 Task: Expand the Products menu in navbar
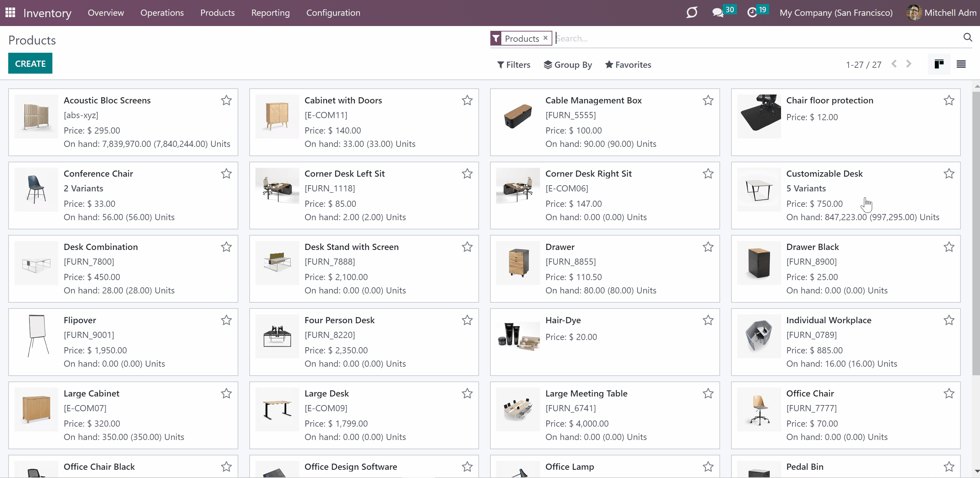click(218, 13)
